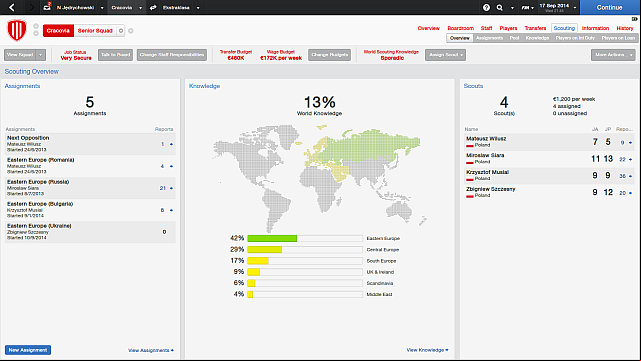This screenshot has height=361, width=641.
Task: Select the Knowledge sub-tab
Action: (537, 38)
